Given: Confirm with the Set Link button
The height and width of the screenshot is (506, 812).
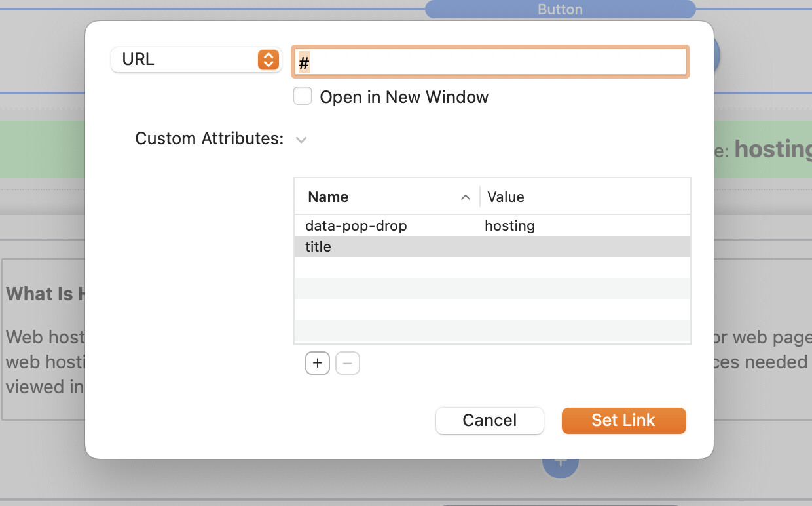Looking at the screenshot, I should click(x=623, y=420).
